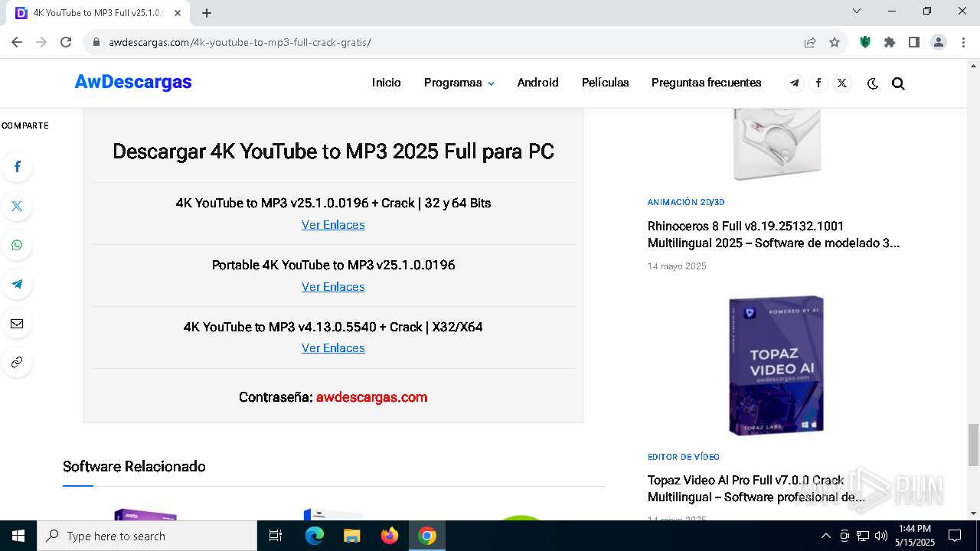Click the AwDescargas site logo

(133, 82)
